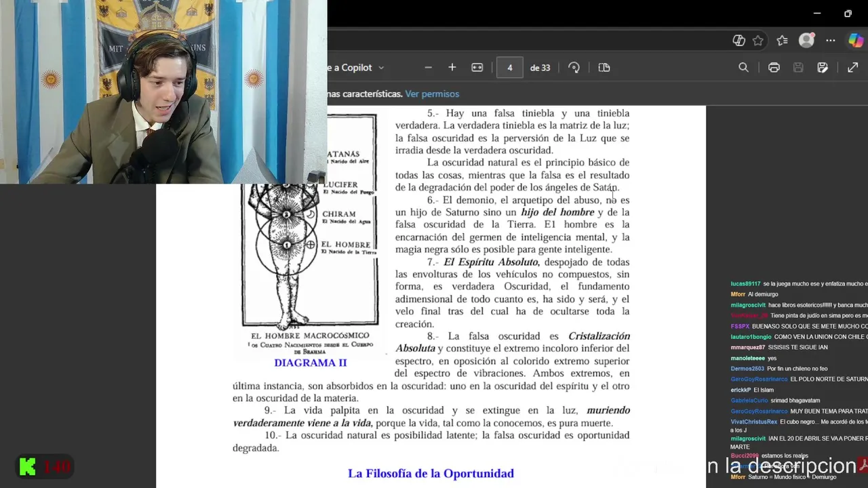Click the page number field showing 4

pyautogui.click(x=509, y=68)
